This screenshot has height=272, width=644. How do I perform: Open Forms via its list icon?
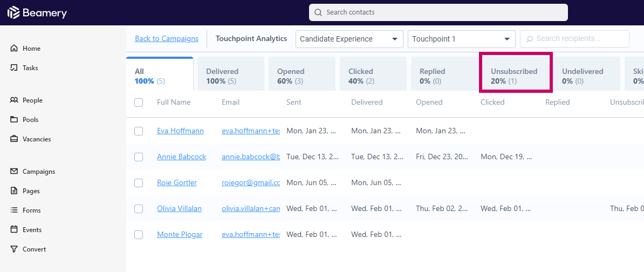click(15, 210)
